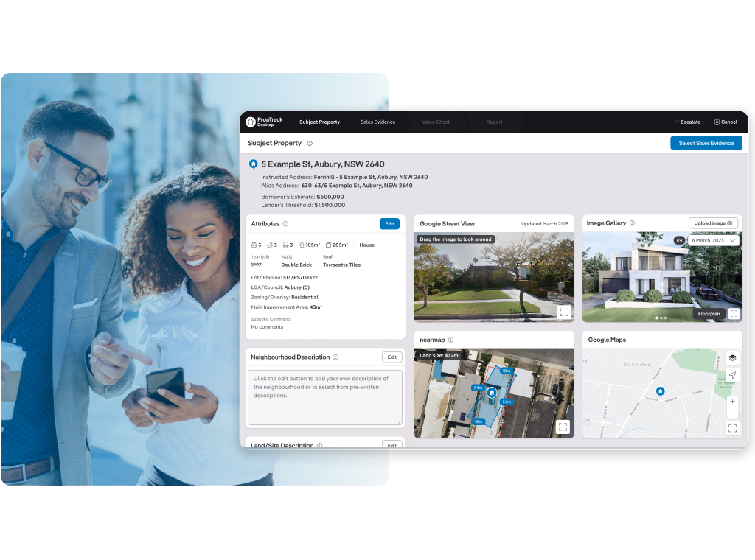Open the Land/Site Description info icon
The height and width of the screenshot is (560, 755).
[320, 446]
